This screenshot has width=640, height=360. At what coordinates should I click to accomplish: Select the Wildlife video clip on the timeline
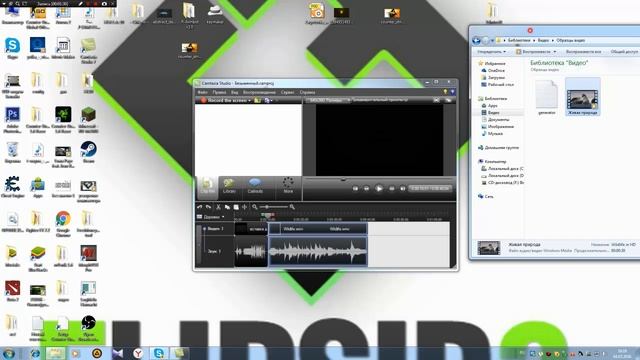[x=318, y=229]
